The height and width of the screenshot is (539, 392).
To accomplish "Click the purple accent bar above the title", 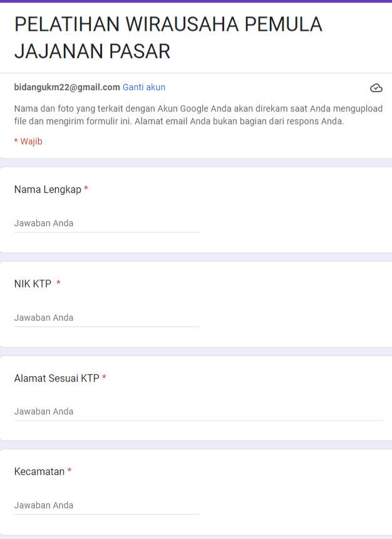I will pos(196,1).
